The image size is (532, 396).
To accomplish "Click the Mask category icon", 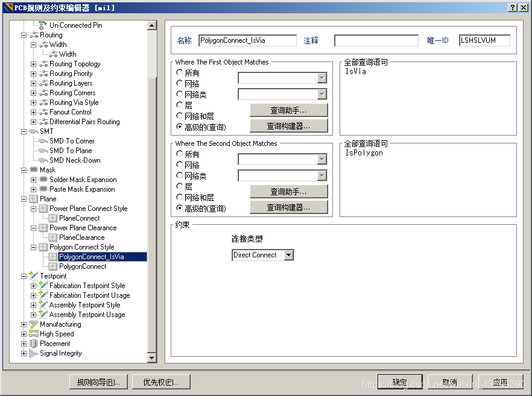I will [34, 170].
